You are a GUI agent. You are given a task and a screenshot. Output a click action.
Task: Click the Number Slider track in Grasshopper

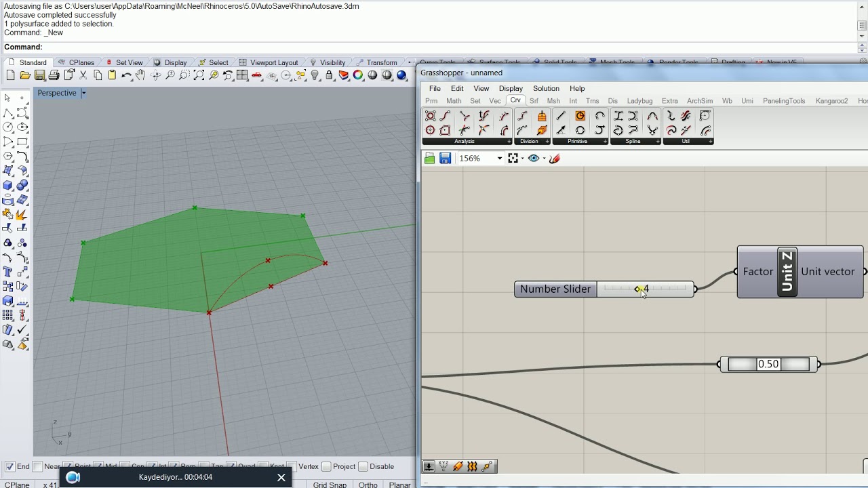click(x=646, y=289)
